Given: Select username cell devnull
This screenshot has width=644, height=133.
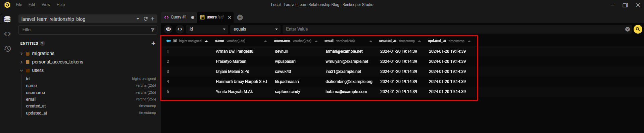Looking at the screenshot, I should [281, 51].
